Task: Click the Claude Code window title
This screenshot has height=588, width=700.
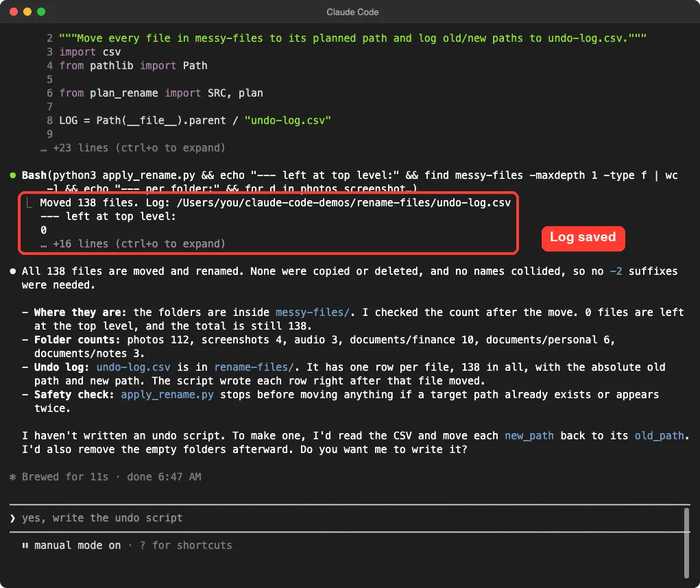Action: click(x=352, y=12)
